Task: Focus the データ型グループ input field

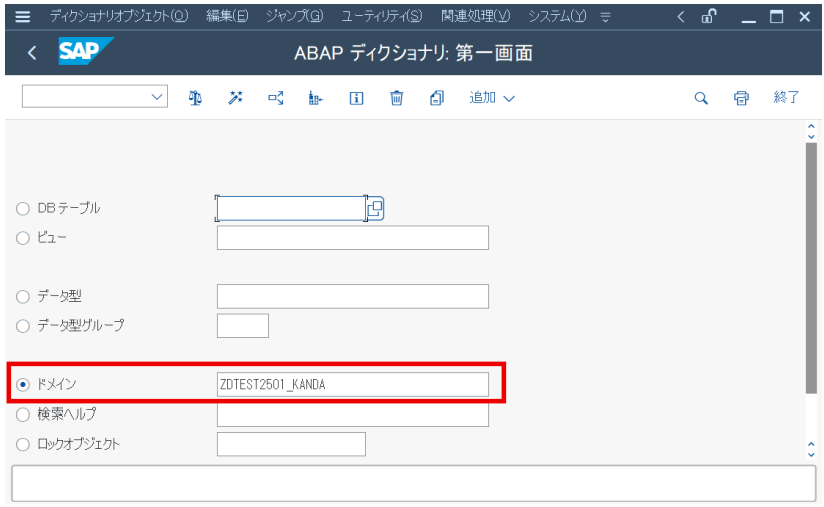Action: pos(243,326)
